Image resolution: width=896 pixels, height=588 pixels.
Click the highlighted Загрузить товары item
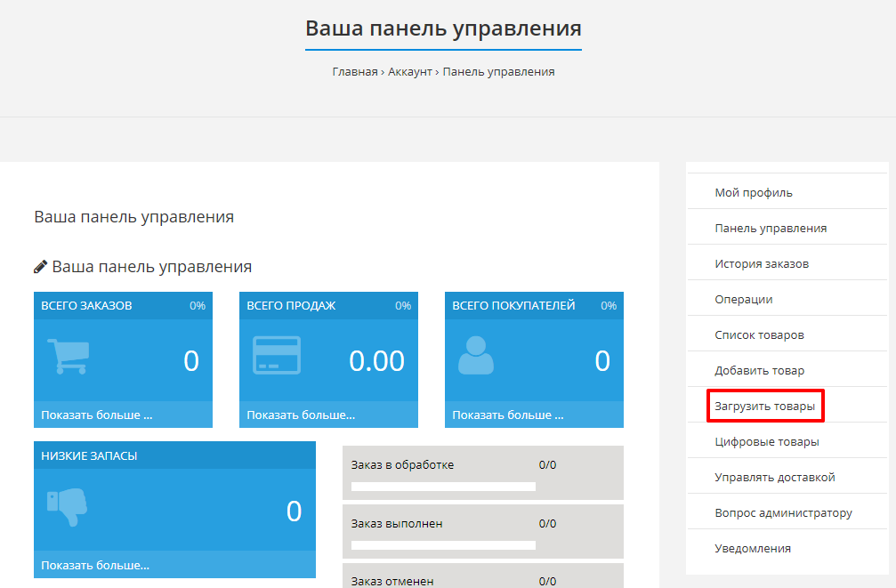[x=764, y=406]
